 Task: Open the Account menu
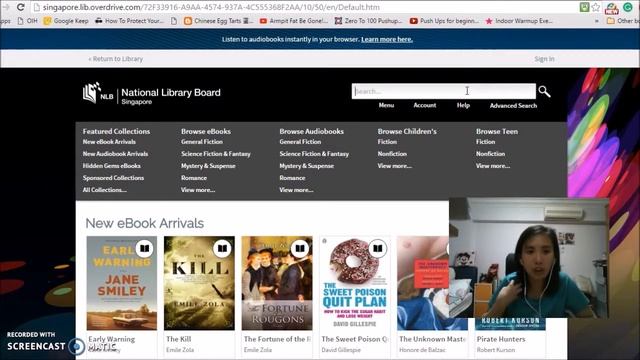click(x=424, y=105)
